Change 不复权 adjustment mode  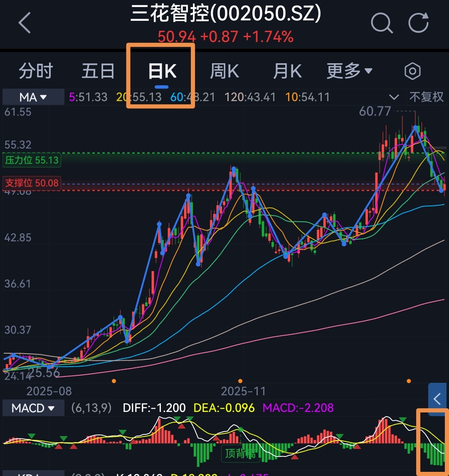click(x=427, y=97)
